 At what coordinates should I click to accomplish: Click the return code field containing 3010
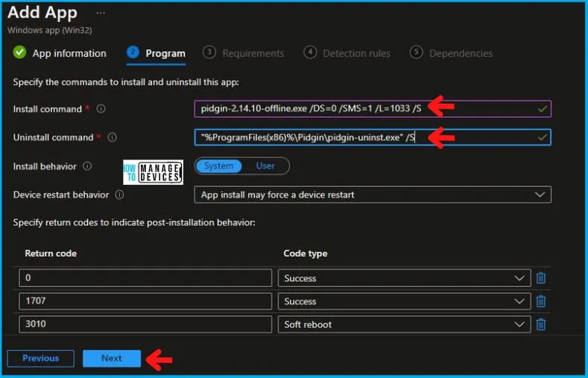click(145, 324)
